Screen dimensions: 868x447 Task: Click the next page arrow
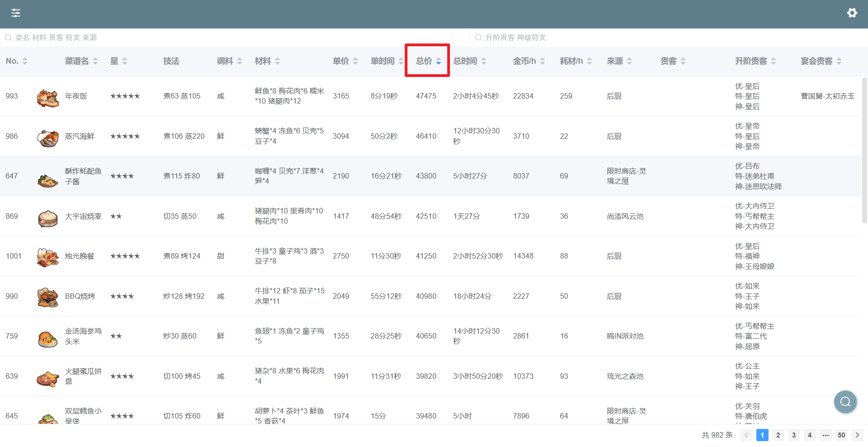click(857, 435)
